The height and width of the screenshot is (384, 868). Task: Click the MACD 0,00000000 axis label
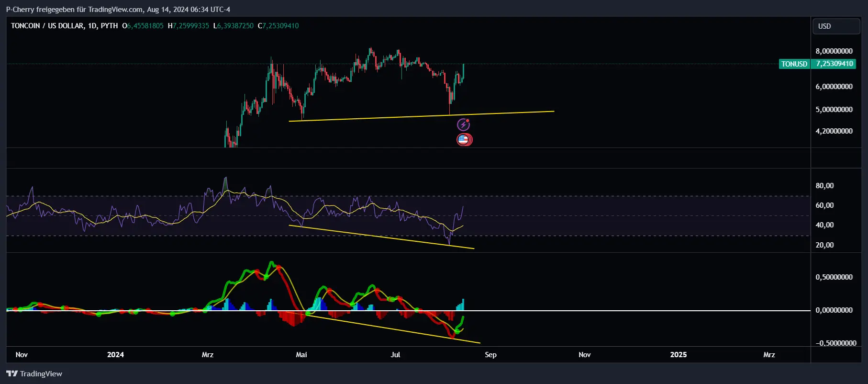click(834, 310)
